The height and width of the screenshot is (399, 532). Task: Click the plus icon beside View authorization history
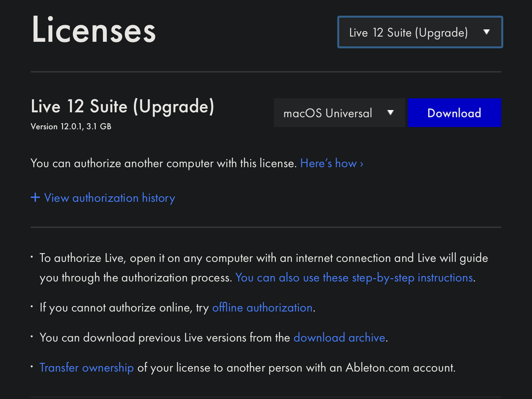(35, 198)
